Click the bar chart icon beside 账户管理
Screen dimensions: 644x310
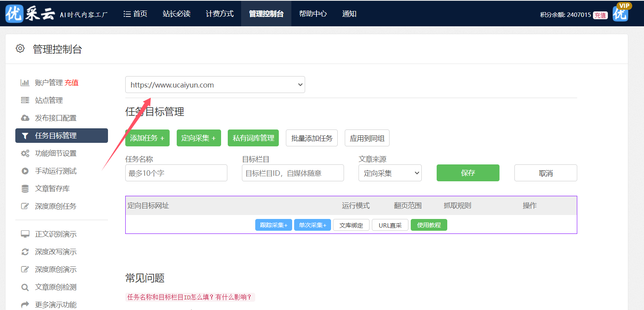click(25, 83)
